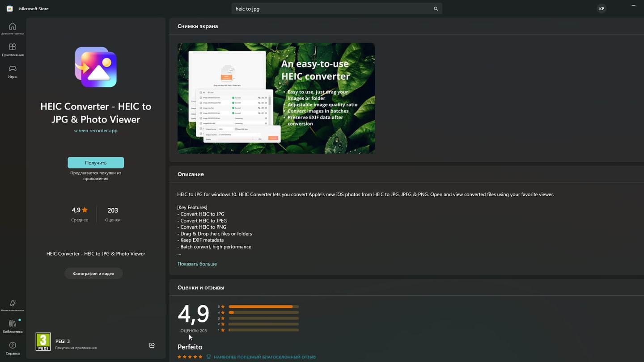The height and width of the screenshot is (362, 644).
Task: Open the Библиотека (Library) section
Action: pyautogui.click(x=13, y=326)
